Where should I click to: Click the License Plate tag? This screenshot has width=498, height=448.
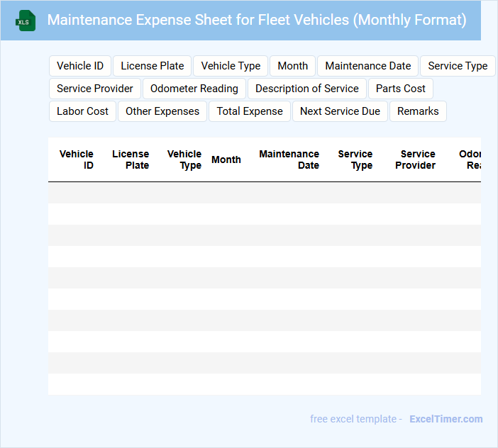(x=153, y=66)
